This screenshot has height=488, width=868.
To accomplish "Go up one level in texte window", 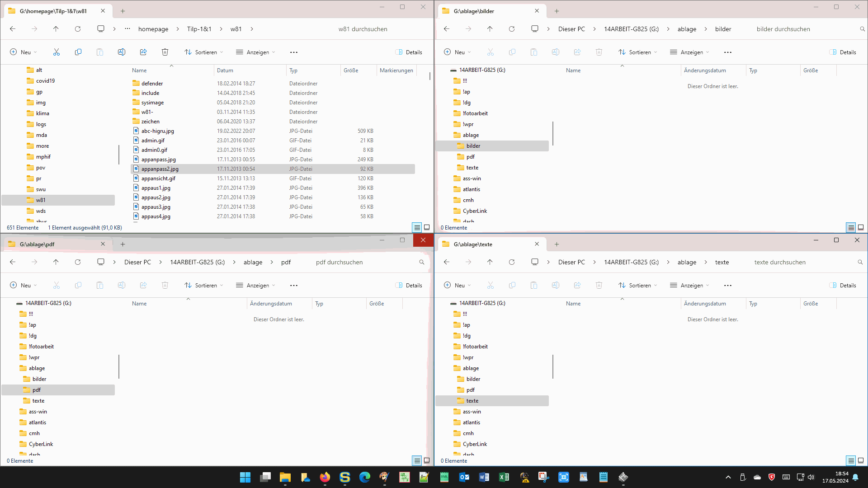I will [490, 262].
